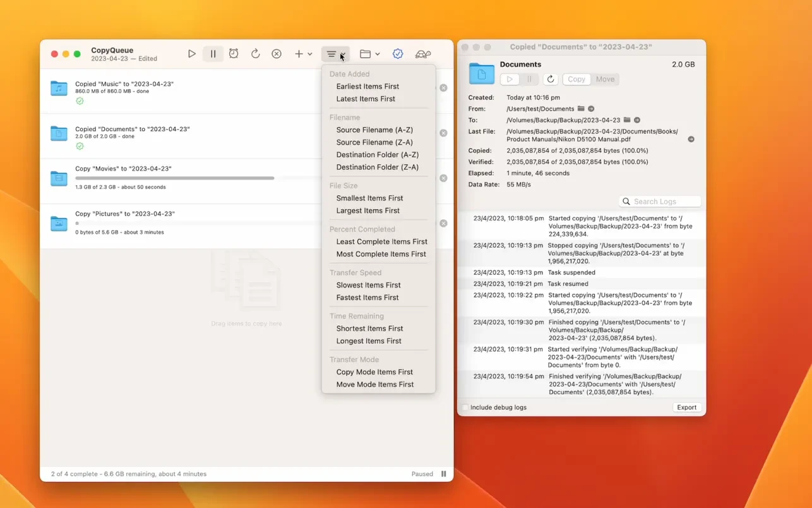
Task: Click the Play button in the CopyQueue toolbar
Action: pyautogui.click(x=192, y=54)
